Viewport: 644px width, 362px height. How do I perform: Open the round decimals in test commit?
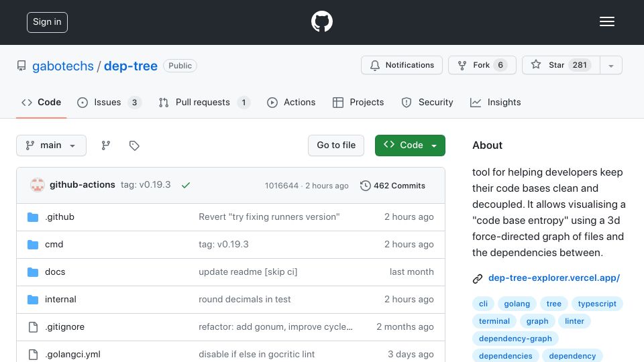[244, 299]
